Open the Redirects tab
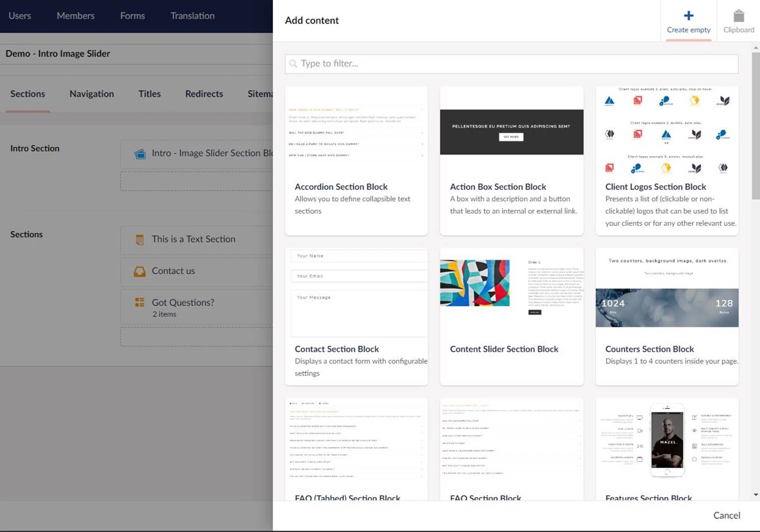The image size is (760, 532). (x=204, y=94)
